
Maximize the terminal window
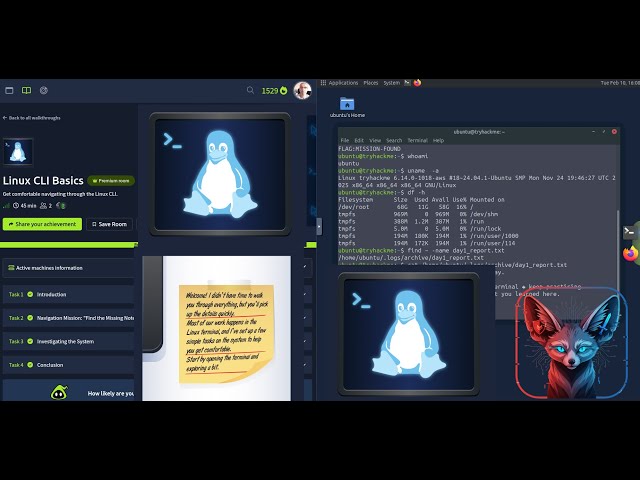point(604,132)
